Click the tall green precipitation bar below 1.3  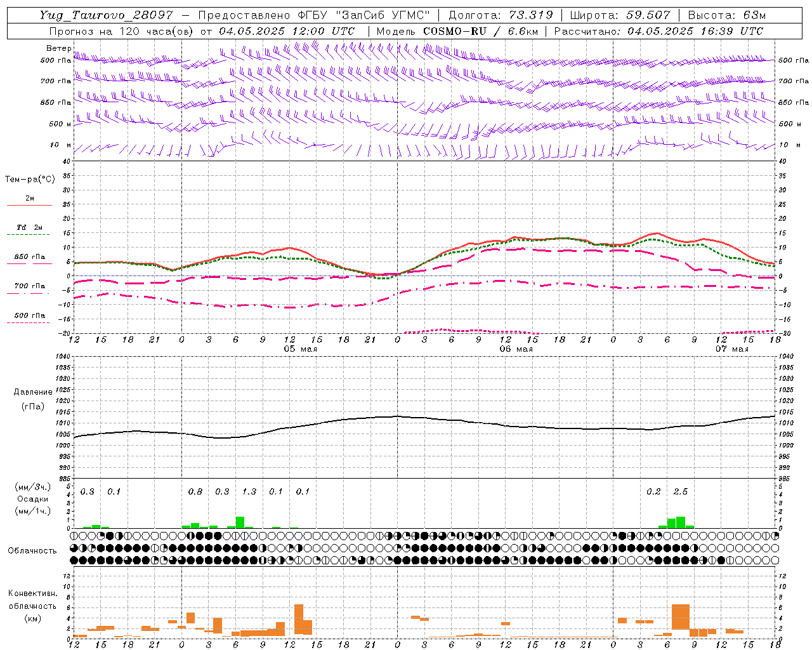point(240,522)
